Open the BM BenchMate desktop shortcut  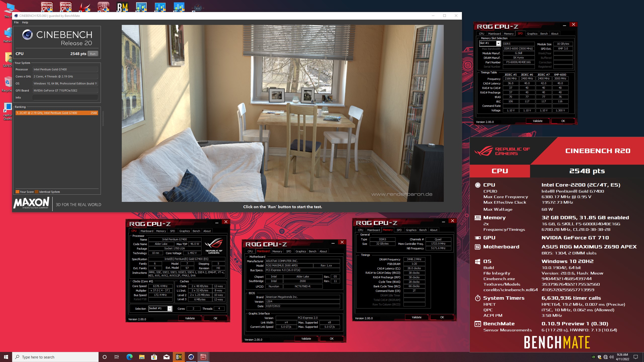coord(123,7)
